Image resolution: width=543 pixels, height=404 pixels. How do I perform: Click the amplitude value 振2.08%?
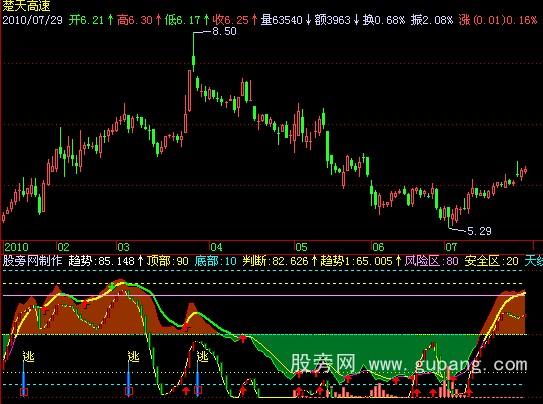[432, 20]
